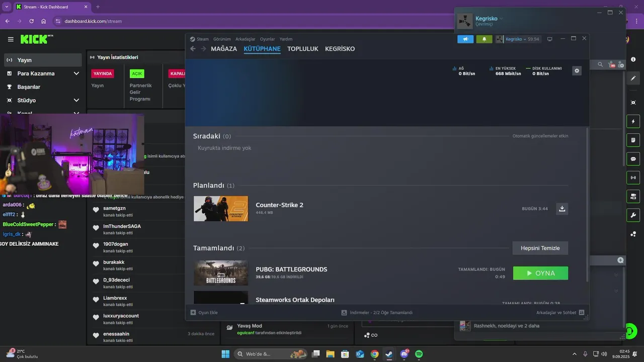644x362 pixels.
Task: Click Counter-Strike 2 thumbnail
Action: click(x=221, y=209)
